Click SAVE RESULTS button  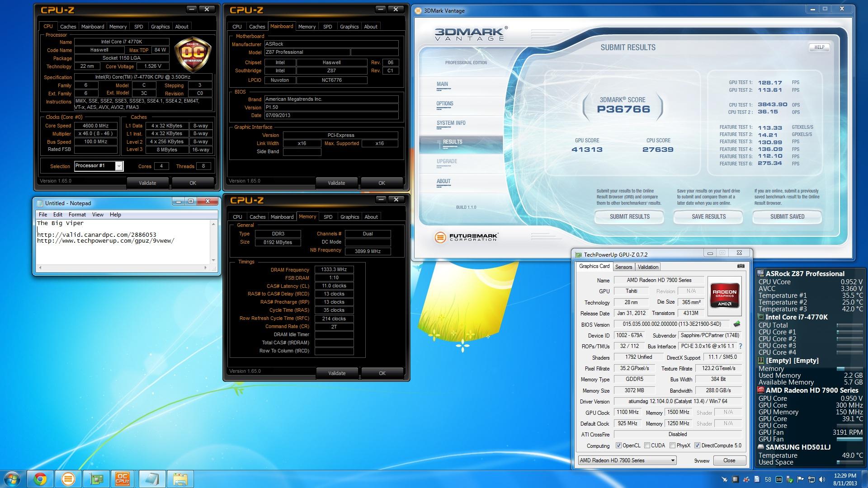click(x=708, y=217)
